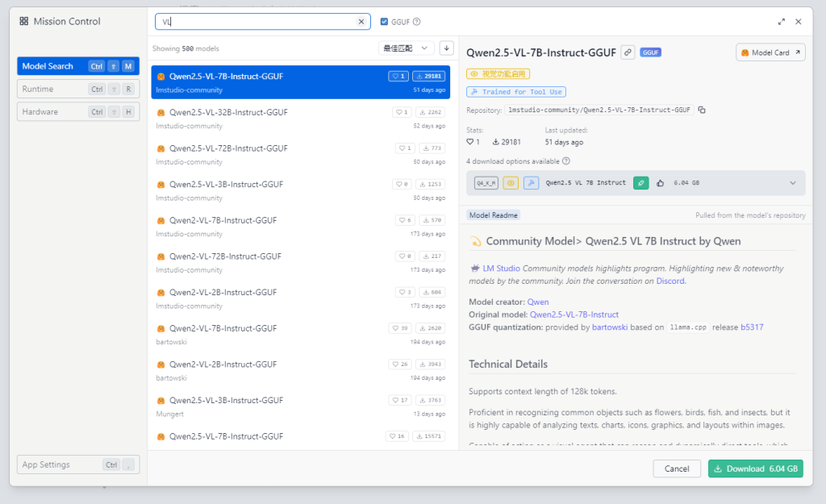Click the Technical Details heading
The image size is (826, 504).
(x=508, y=364)
